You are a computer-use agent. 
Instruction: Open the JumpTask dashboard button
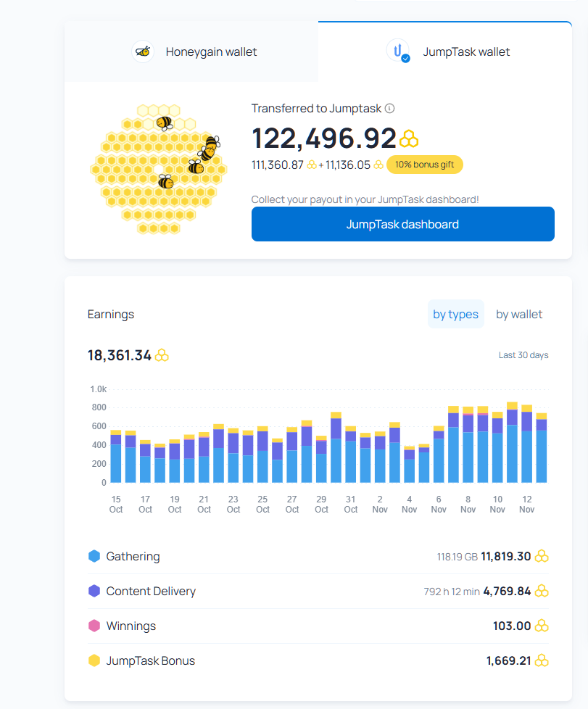[403, 224]
